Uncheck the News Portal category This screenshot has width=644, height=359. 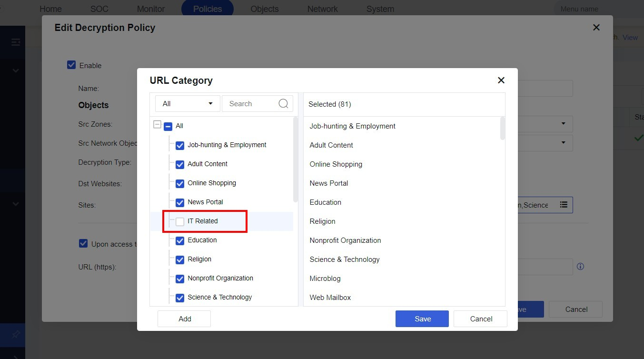(180, 202)
